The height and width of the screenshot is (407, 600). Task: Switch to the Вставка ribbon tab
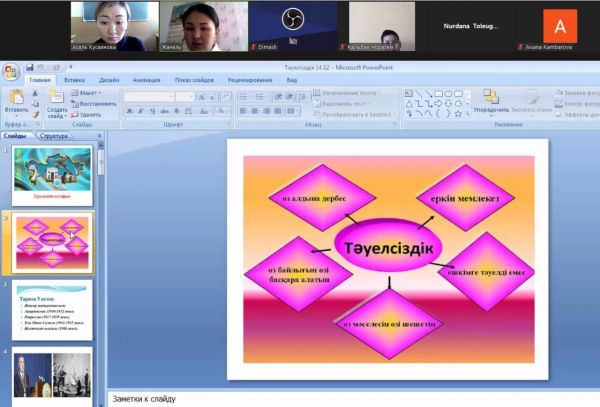tap(74, 79)
